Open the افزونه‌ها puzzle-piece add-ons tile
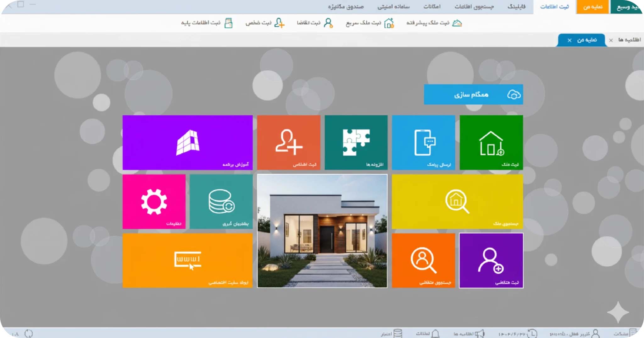The image size is (644, 338). [356, 142]
